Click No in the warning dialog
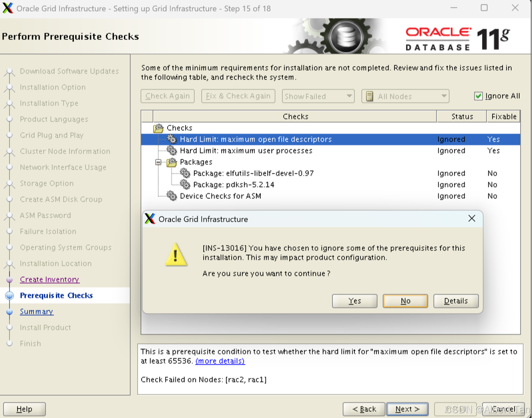The height and width of the screenshot is (418, 532). [x=405, y=301]
